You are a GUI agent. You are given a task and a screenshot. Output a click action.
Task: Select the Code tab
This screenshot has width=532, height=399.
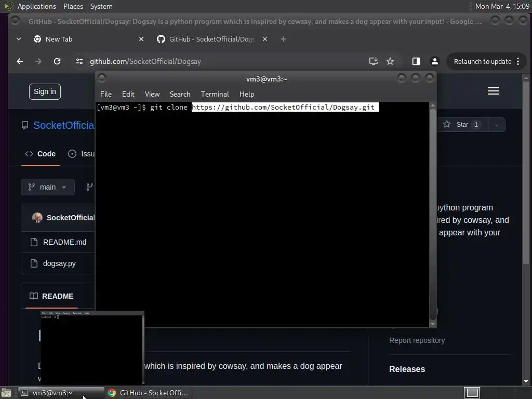tap(41, 154)
